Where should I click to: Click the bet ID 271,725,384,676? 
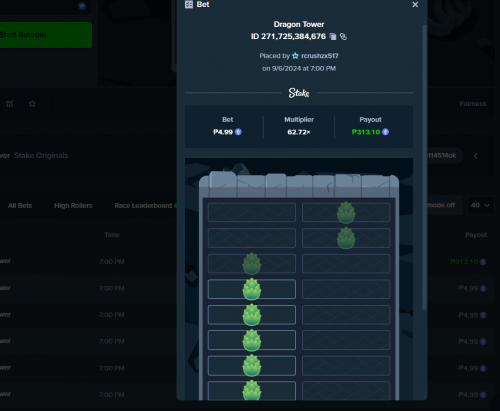pos(288,36)
